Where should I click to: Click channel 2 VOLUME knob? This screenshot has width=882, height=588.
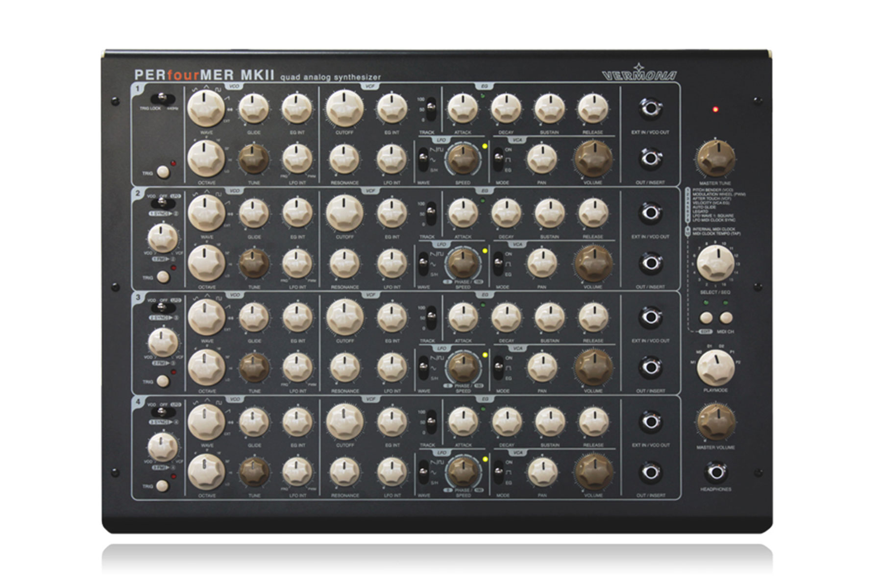tap(593, 264)
